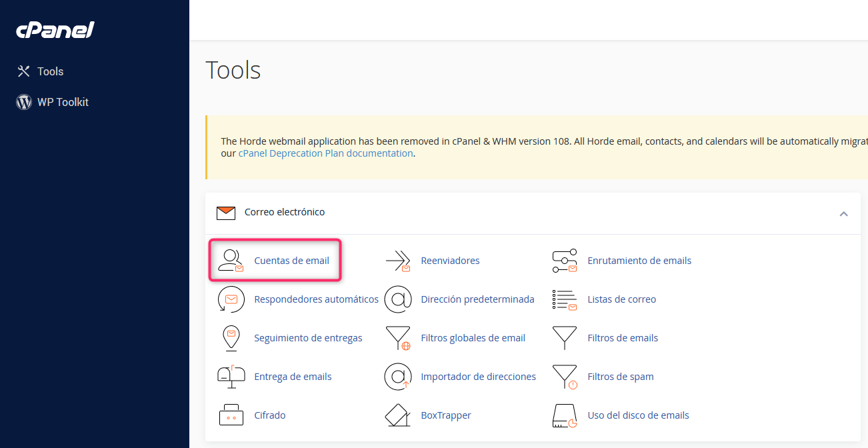Click the cPanel logo
The height and width of the screenshot is (448, 868).
(x=55, y=30)
